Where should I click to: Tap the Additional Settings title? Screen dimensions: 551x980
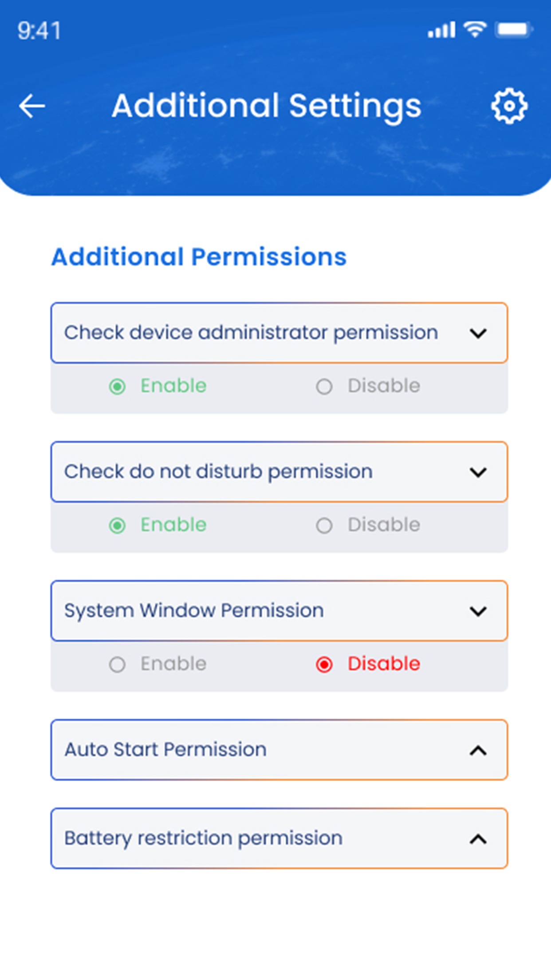(x=267, y=107)
